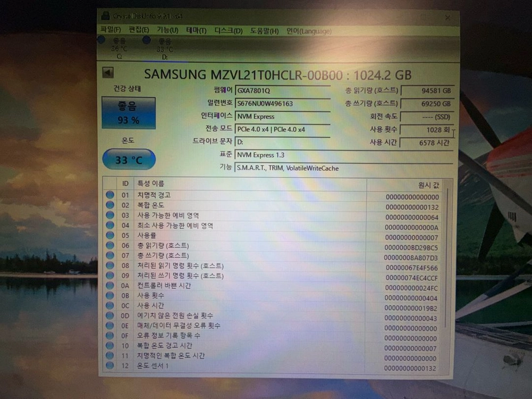Click the features field S.M.A.R.T., TRIM
Image resolution: width=532 pixels, height=399 pixels.
click(344, 168)
